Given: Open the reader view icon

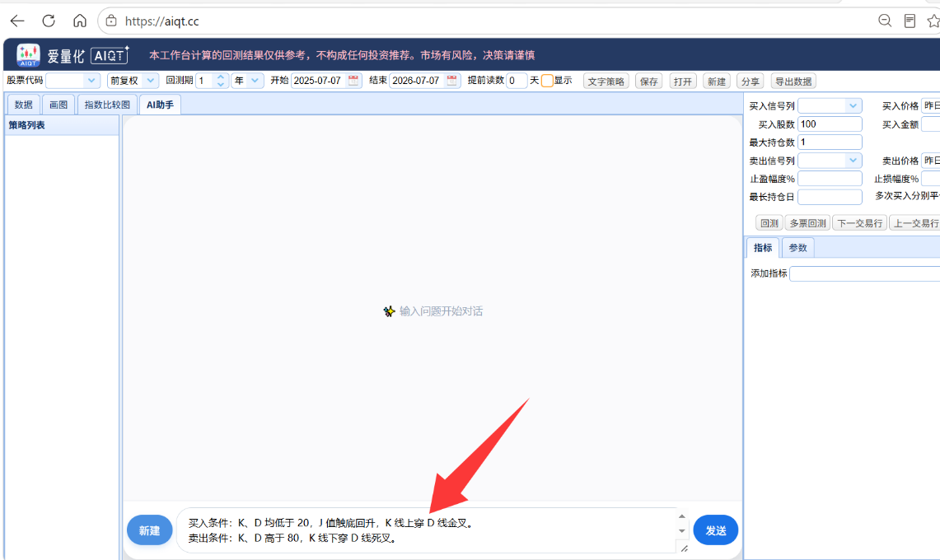Looking at the screenshot, I should [910, 21].
